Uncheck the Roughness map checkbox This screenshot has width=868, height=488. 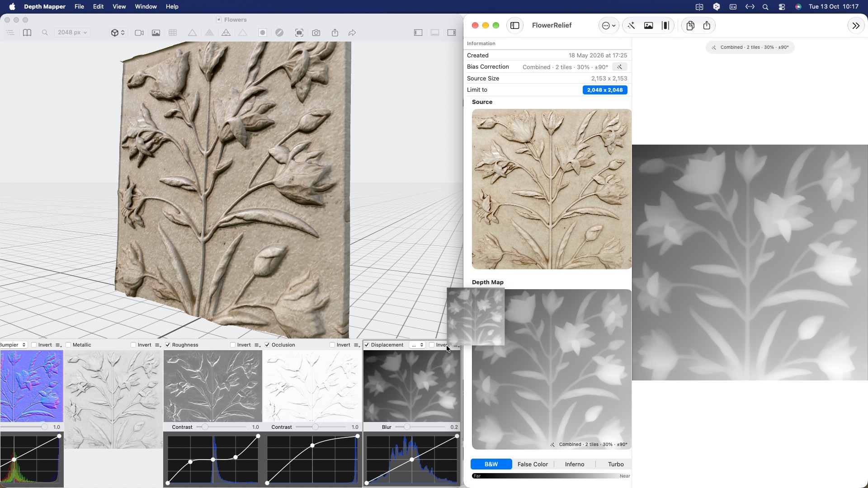pos(168,345)
